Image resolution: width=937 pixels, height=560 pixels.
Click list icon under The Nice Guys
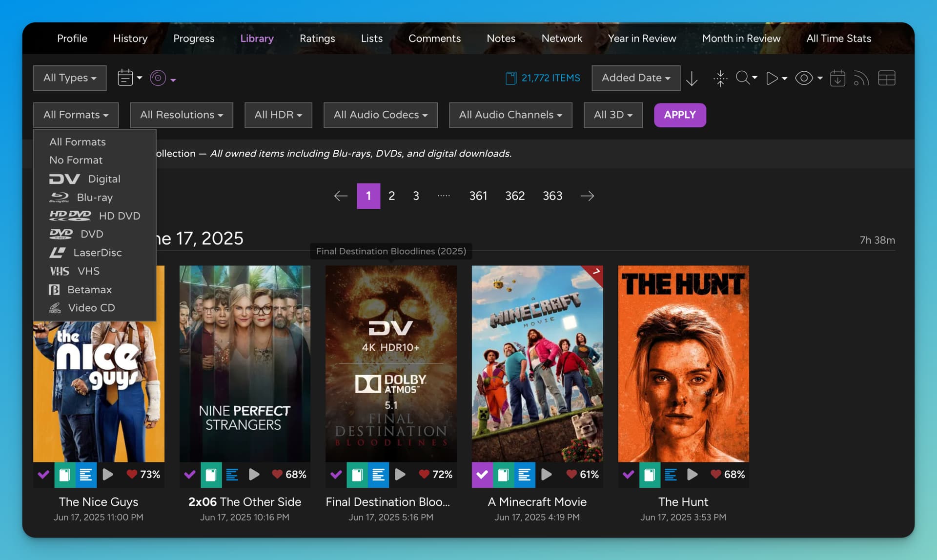click(x=86, y=475)
